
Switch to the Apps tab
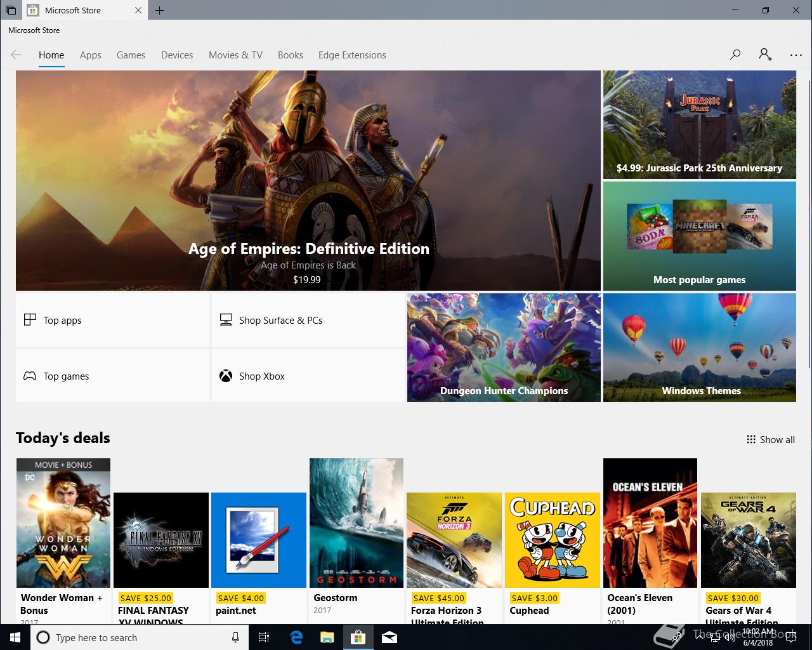(x=91, y=55)
